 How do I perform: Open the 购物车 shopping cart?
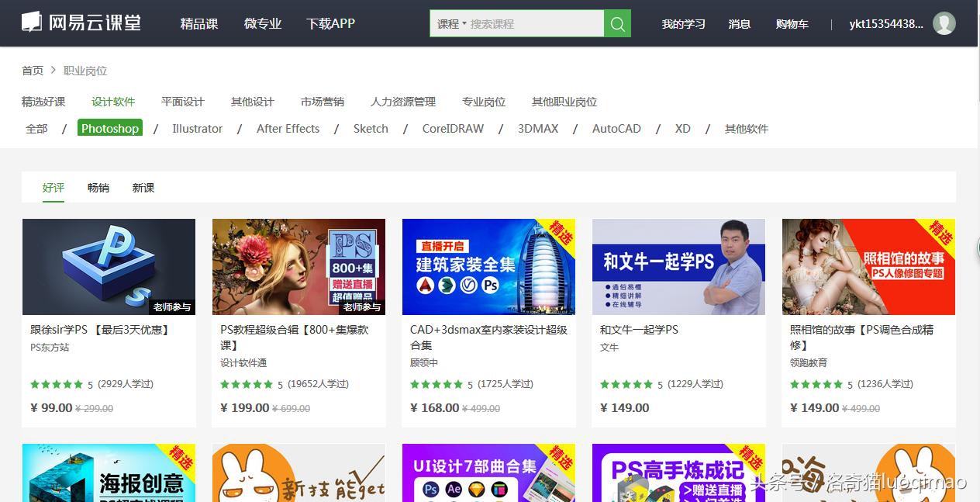(x=792, y=23)
